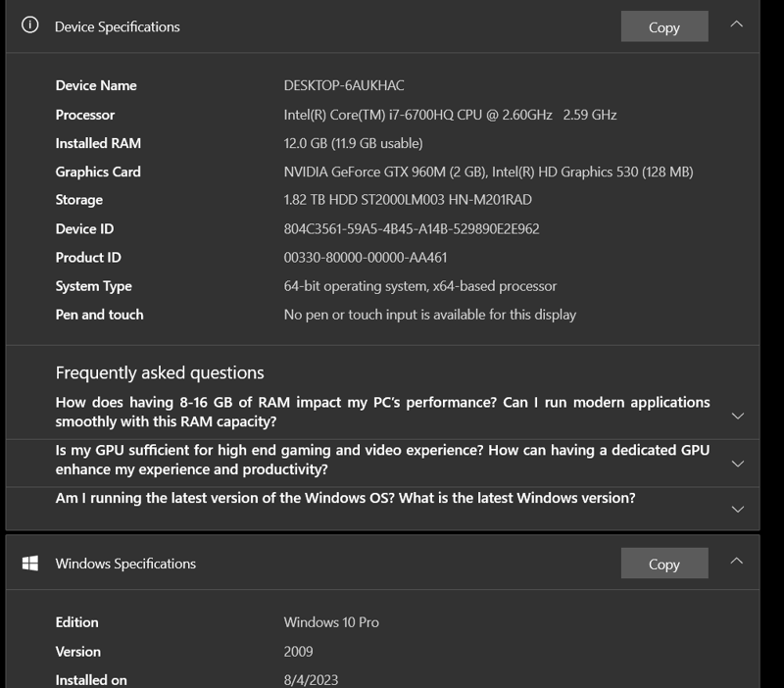Open the question about running modern applications smoothly
The height and width of the screenshot is (688, 784).
tap(382, 409)
